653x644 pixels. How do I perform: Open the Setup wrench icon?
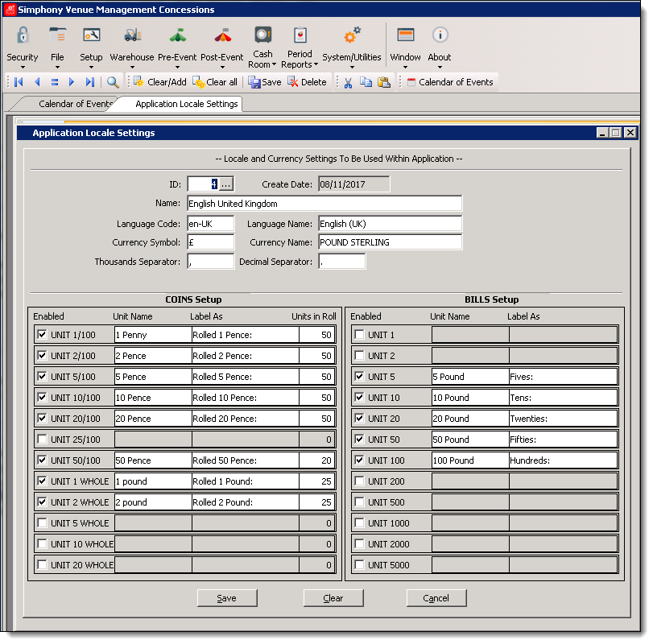91,35
